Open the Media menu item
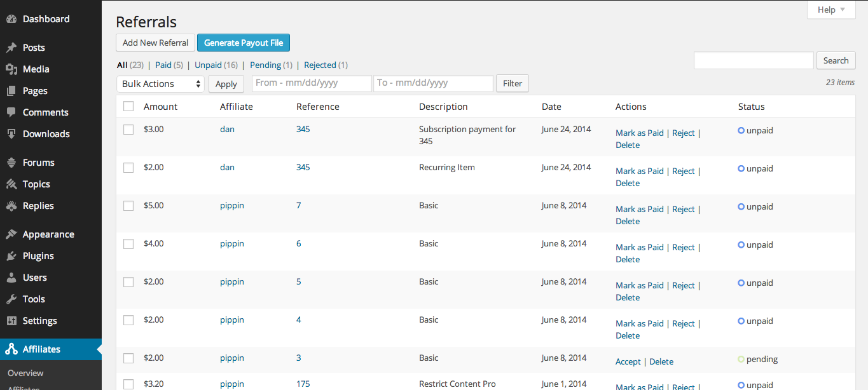The width and height of the screenshot is (868, 390). point(36,69)
